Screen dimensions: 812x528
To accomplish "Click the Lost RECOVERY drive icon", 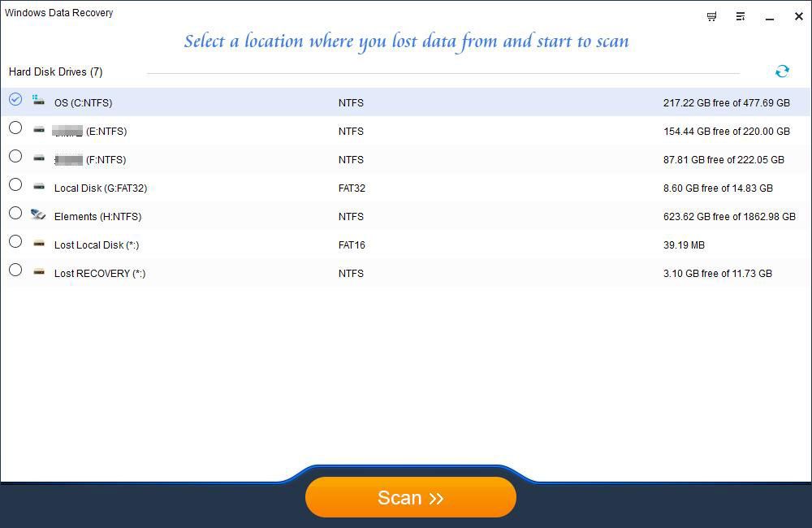I will tap(38, 273).
